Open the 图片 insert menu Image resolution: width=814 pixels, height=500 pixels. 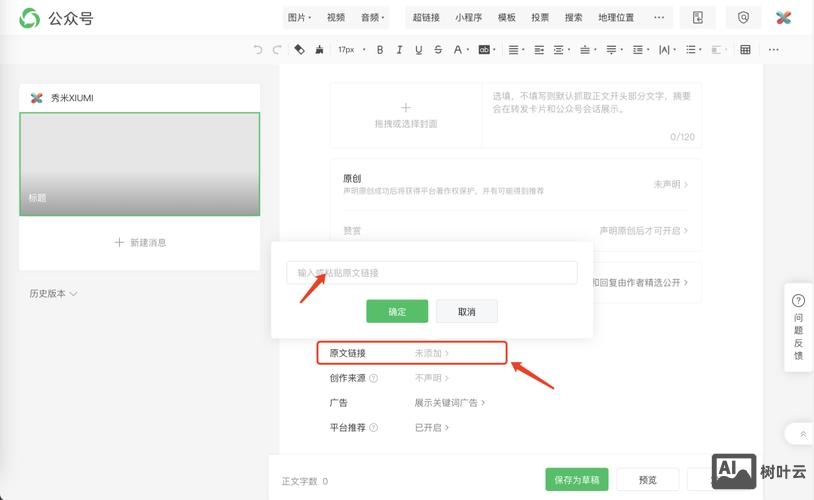[299, 18]
